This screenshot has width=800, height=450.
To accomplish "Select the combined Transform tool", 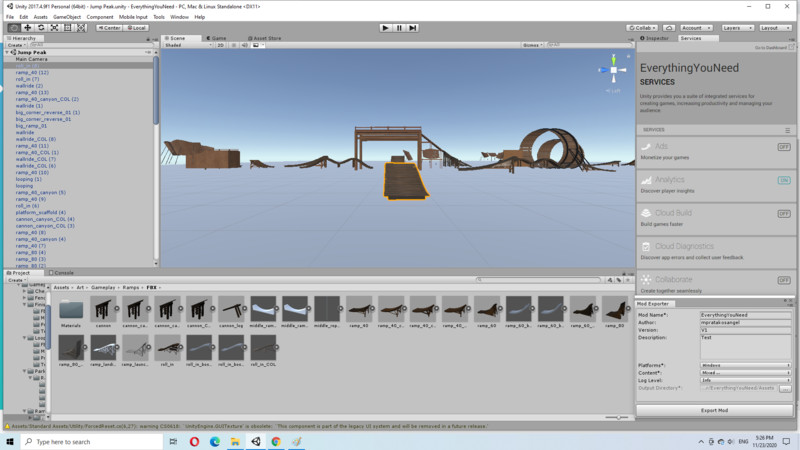I will point(81,28).
